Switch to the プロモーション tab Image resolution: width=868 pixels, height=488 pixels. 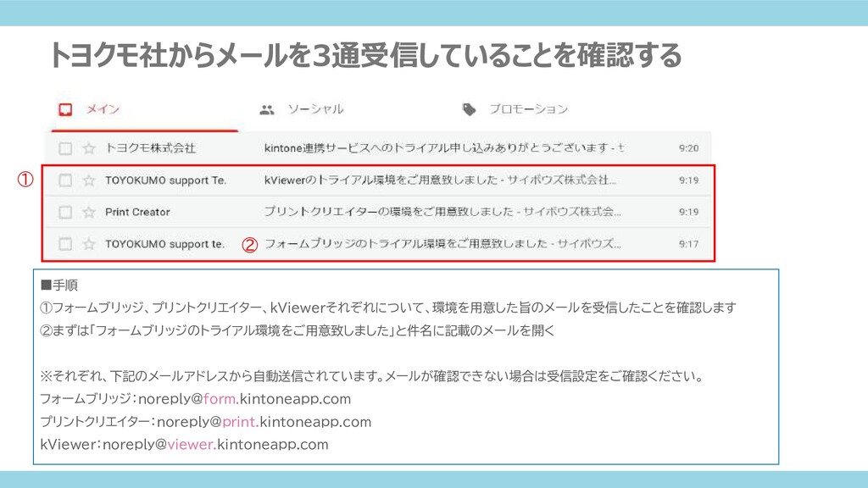pyautogui.click(x=528, y=109)
